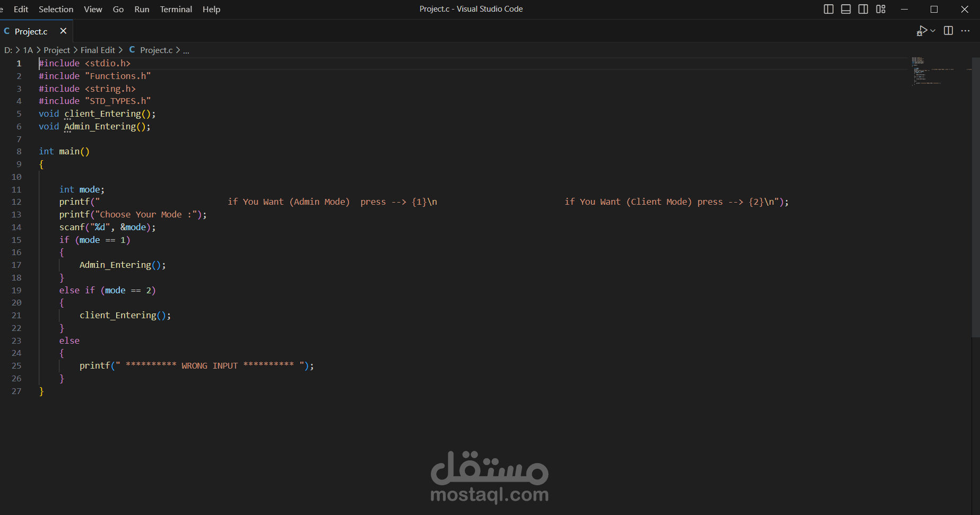Click 'WRONG INPUT' printf string

pyautogui.click(x=209, y=365)
